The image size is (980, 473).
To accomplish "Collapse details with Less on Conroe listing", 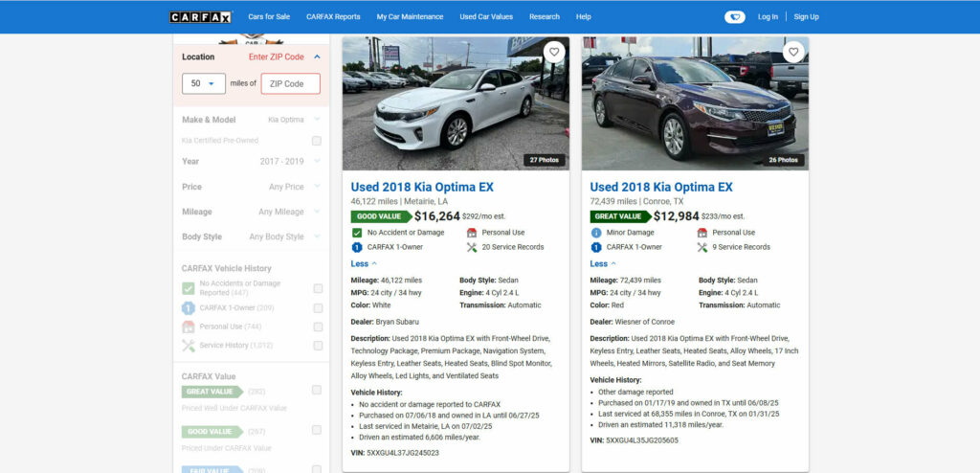I will 603,264.
